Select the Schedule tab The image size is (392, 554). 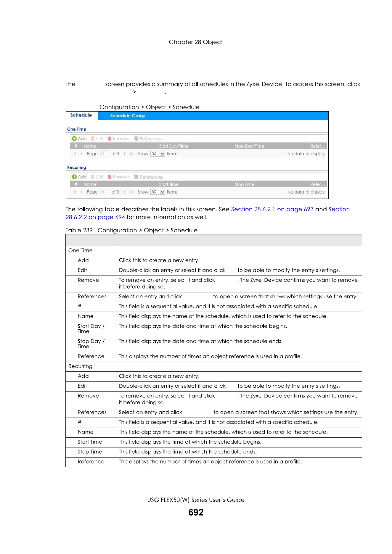(x=81, y=115)
